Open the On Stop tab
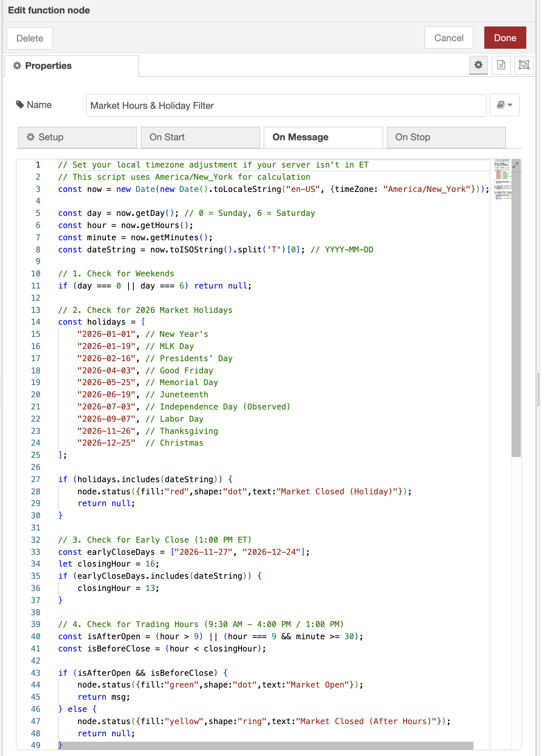Screen dimensions: 541x756 pyautogui.click(x=446, y=137)
